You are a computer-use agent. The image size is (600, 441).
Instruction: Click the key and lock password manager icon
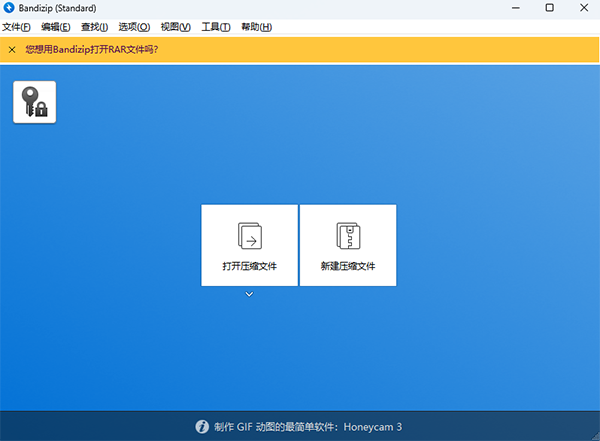tap(34, 102)
